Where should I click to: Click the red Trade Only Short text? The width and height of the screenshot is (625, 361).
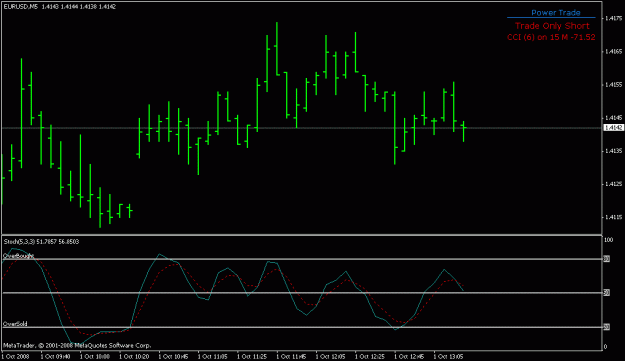tap(552, 26)
